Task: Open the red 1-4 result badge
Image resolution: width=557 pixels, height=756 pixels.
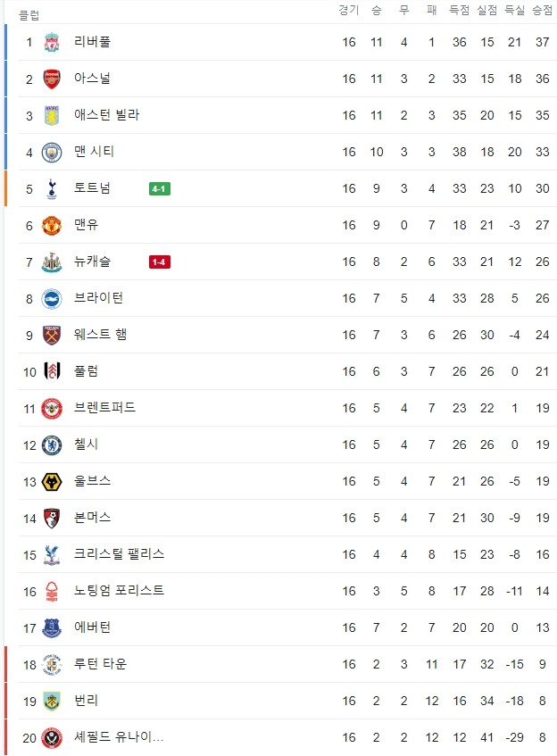Action: 160,262
